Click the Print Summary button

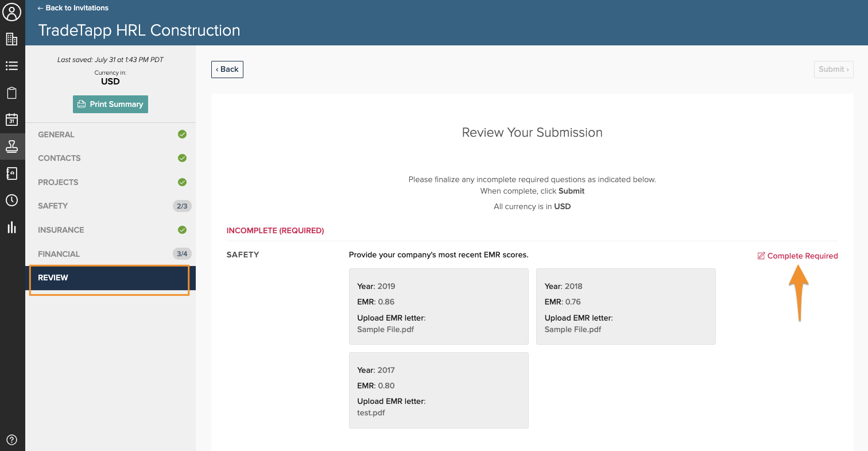[x=110, y=104]
